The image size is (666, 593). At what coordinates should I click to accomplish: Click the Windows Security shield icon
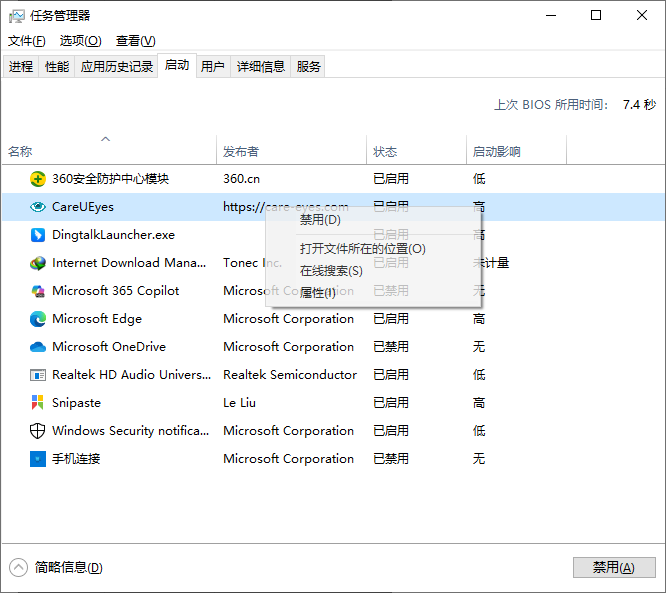tap(38, 431)
